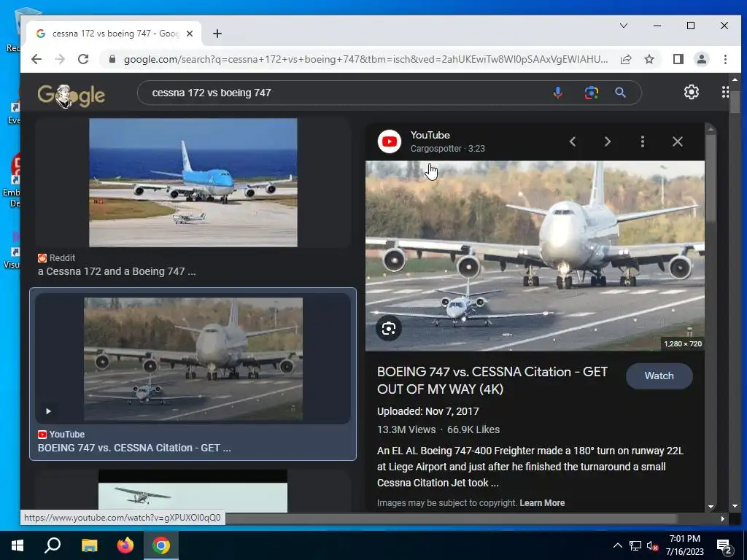Select the cessna 172 vs boeing 747 tab

(x=113, y=34)
